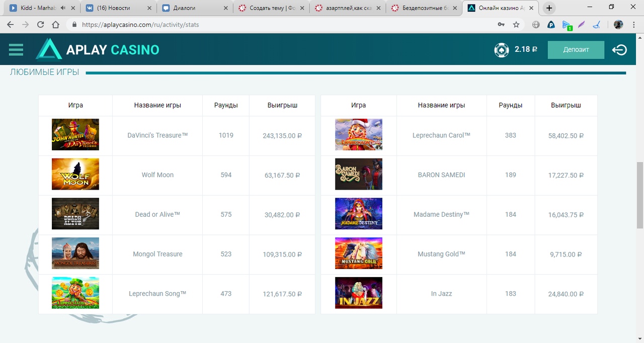Image resolution: width=644 pixels, height=343 pixels.
Task: Click the In Jazz game name
Action: pyautogui.click(x=441, y=294)
